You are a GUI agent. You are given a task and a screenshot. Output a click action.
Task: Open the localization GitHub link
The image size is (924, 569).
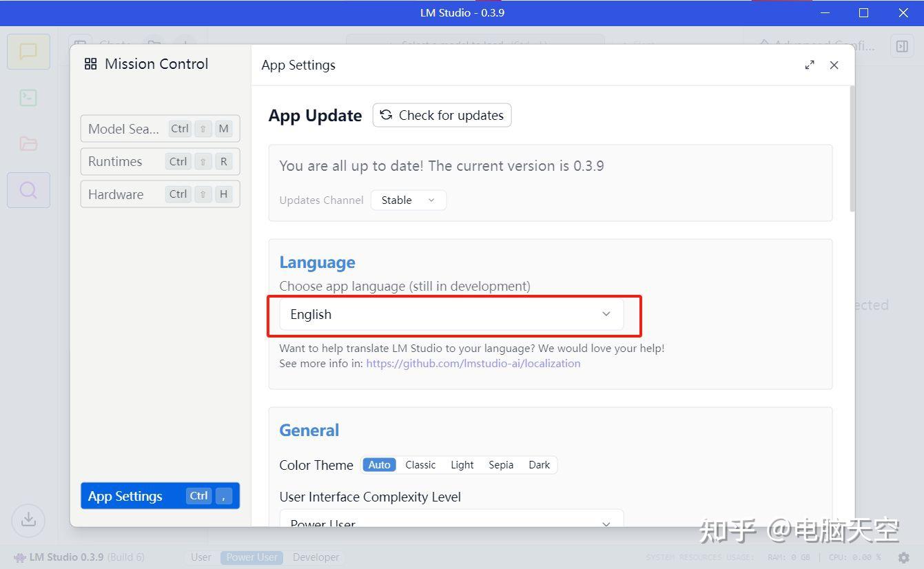pyautogui.click(x=473, y=363)
